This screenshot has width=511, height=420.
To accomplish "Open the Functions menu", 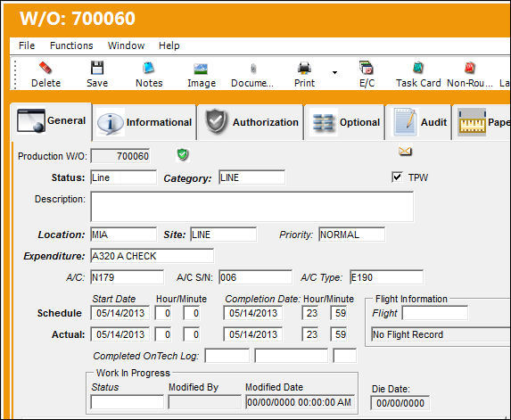I will click(x=71, y=45).
